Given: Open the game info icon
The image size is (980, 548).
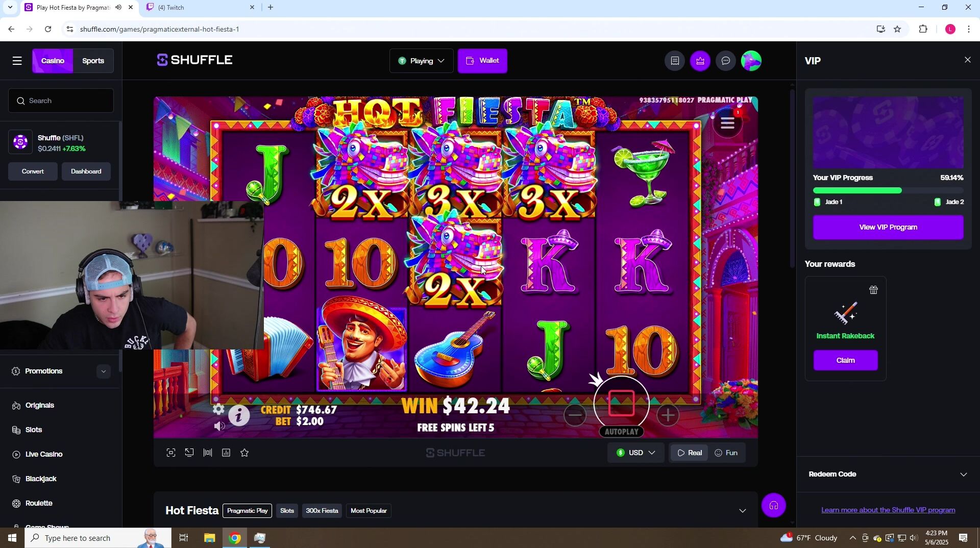Looking at the screenshot, I should (x=239, y=415).
